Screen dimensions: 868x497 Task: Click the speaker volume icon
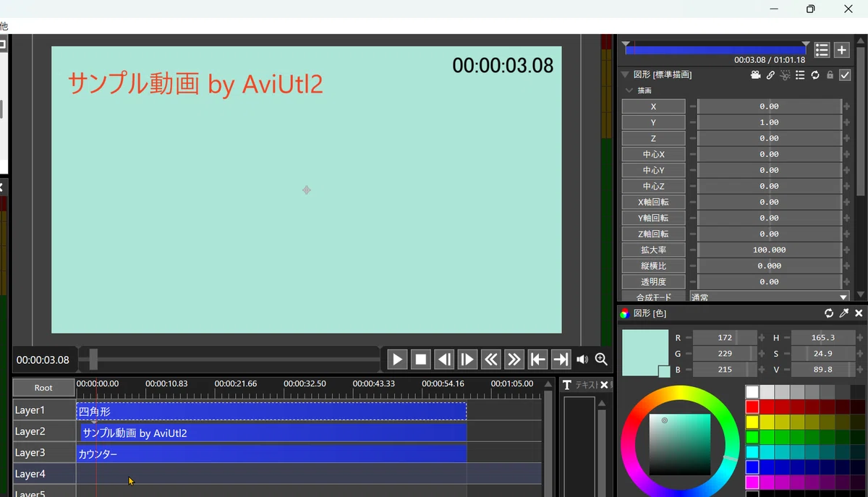point(582,360)
